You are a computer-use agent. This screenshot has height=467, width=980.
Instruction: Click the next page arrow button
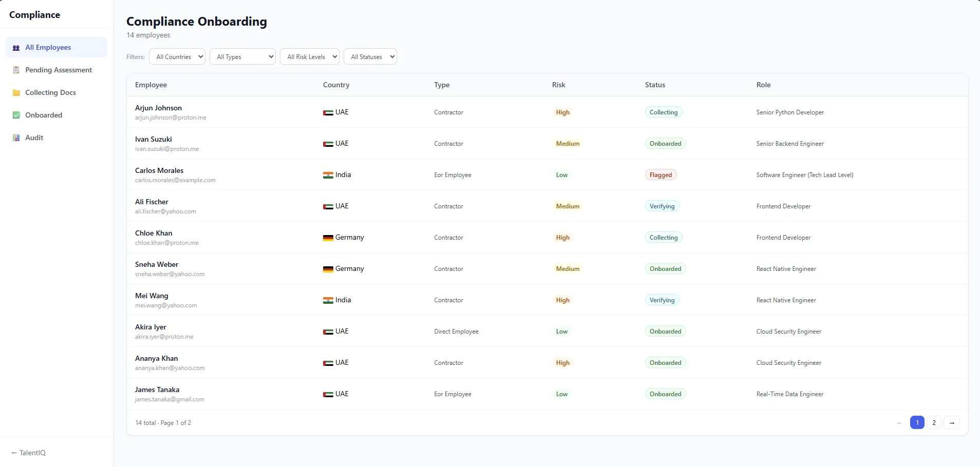click(952, 422)
